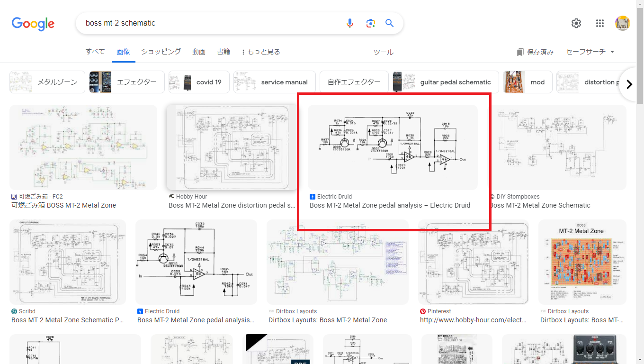This screenshot has height=364, width=644.
Task: Click the Google logo
Action: point(33,24)
